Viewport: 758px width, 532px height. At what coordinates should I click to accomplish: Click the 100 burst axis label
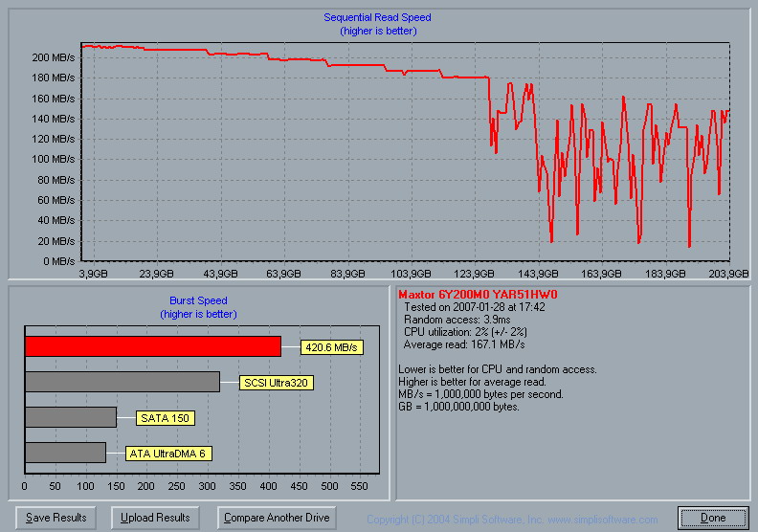point(85,486)
